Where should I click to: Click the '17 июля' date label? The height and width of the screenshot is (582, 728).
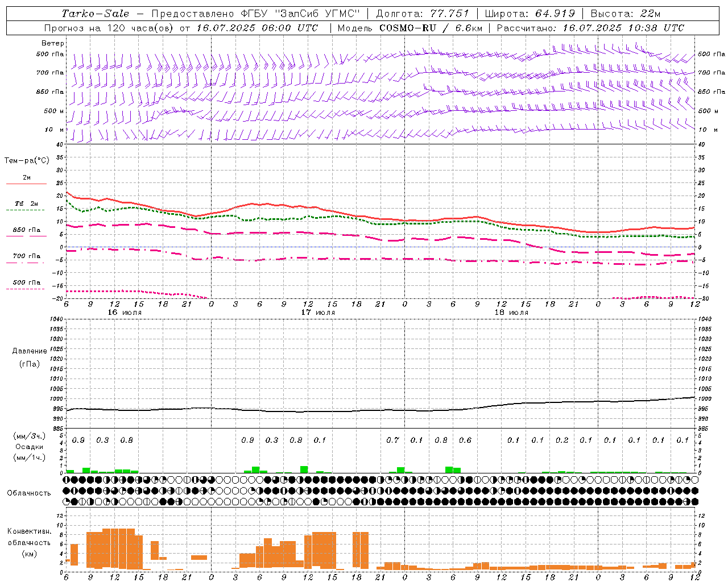pos(318,313)
